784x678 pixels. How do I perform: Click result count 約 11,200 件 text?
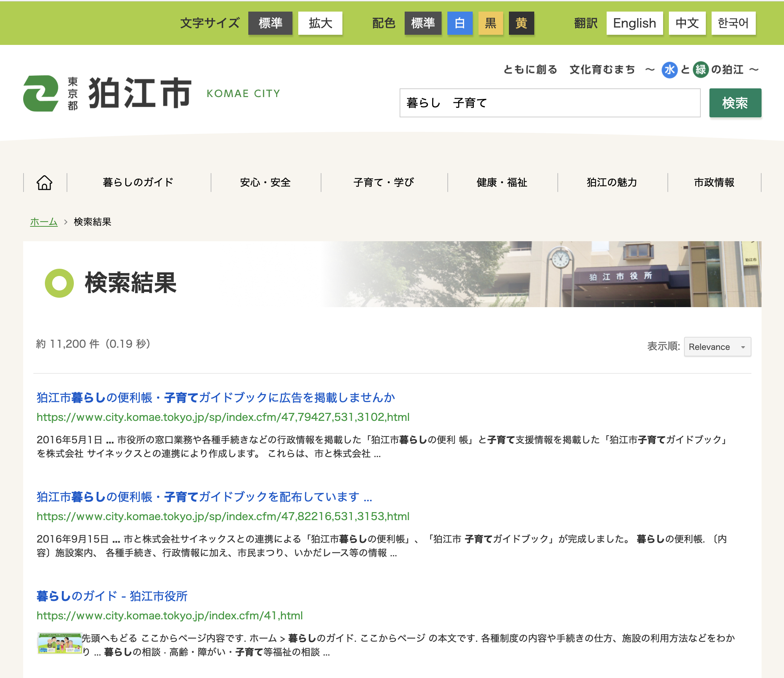(93, 344)
